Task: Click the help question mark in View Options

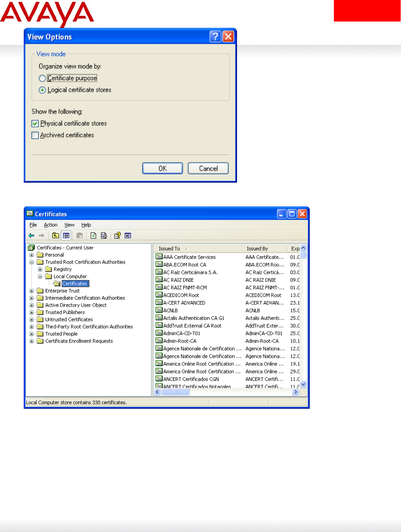Action: tap(216, 36)
